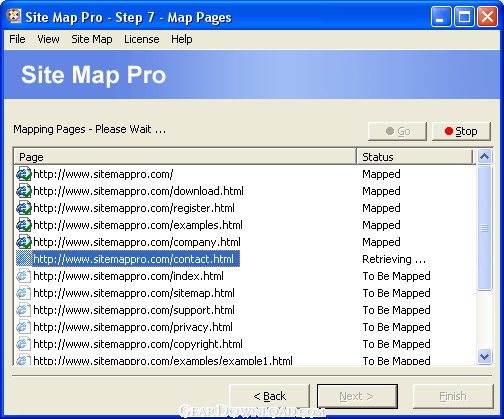Sort list by the Status column header
504x419 pixels.
click(x=415, y=157)
